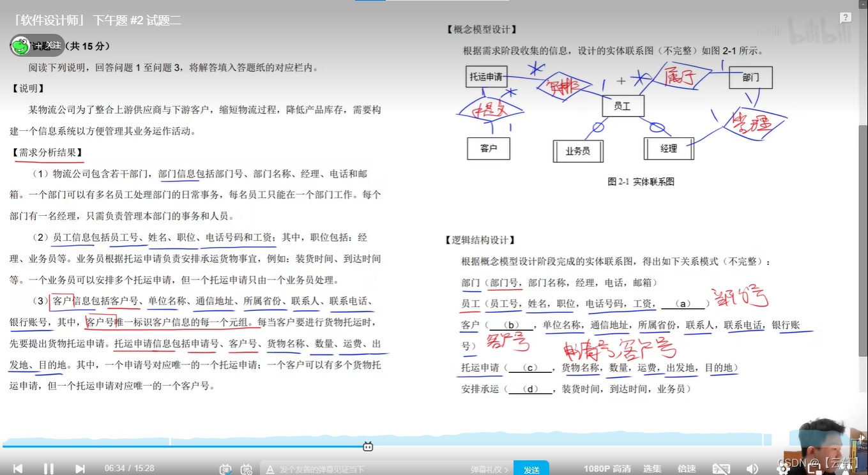Pause the video playback

49,469
